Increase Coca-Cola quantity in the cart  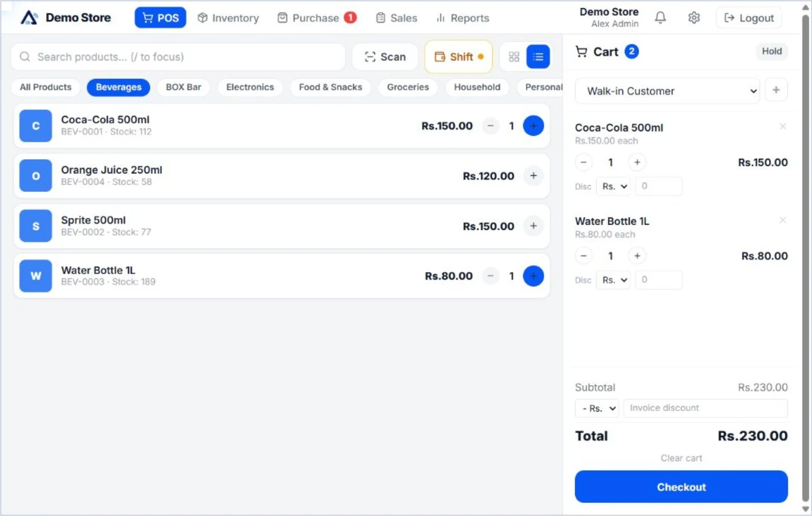(637, 162)
